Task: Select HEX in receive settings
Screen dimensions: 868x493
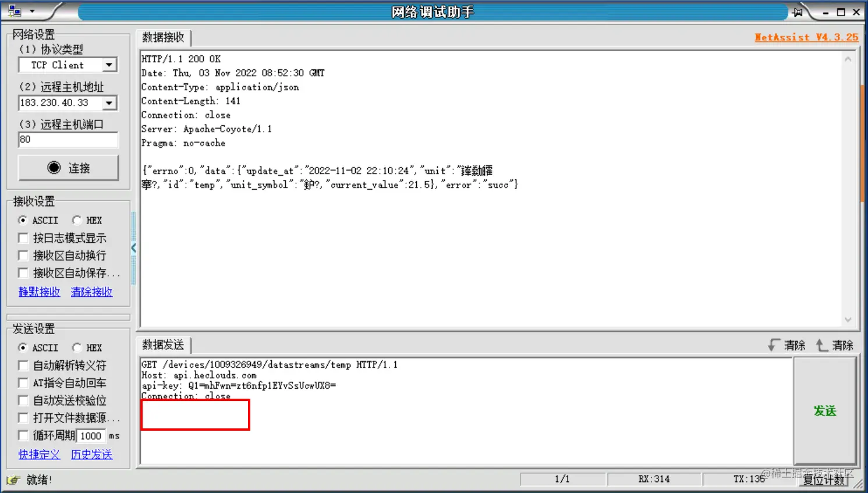Action: point(87,220)
